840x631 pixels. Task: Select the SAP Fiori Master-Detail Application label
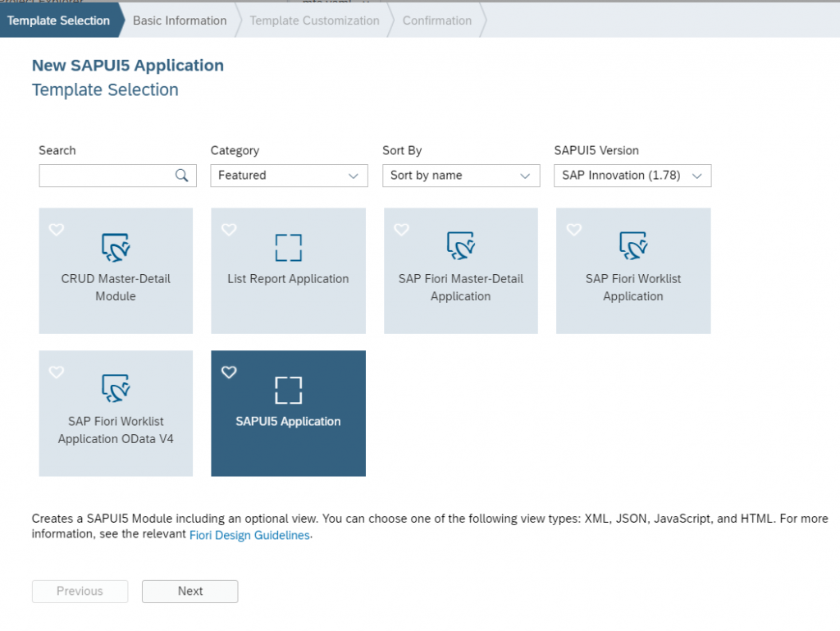(x=461, y=287)
